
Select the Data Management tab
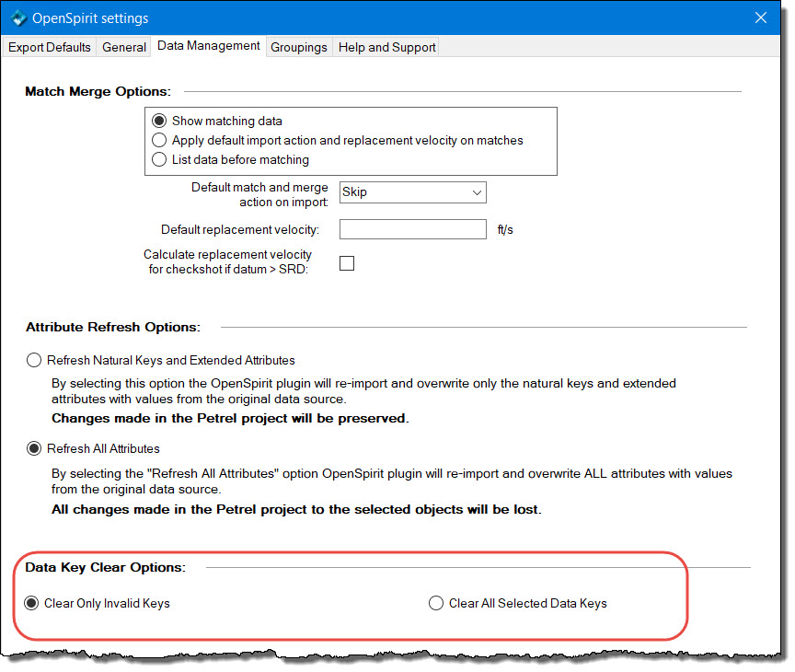point(208,46)
